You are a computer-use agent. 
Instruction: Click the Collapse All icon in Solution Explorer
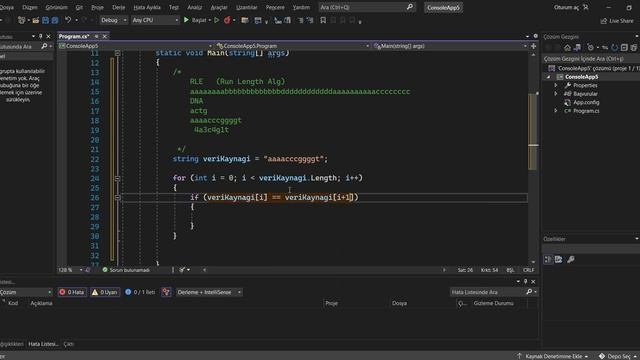coord(624,48)
